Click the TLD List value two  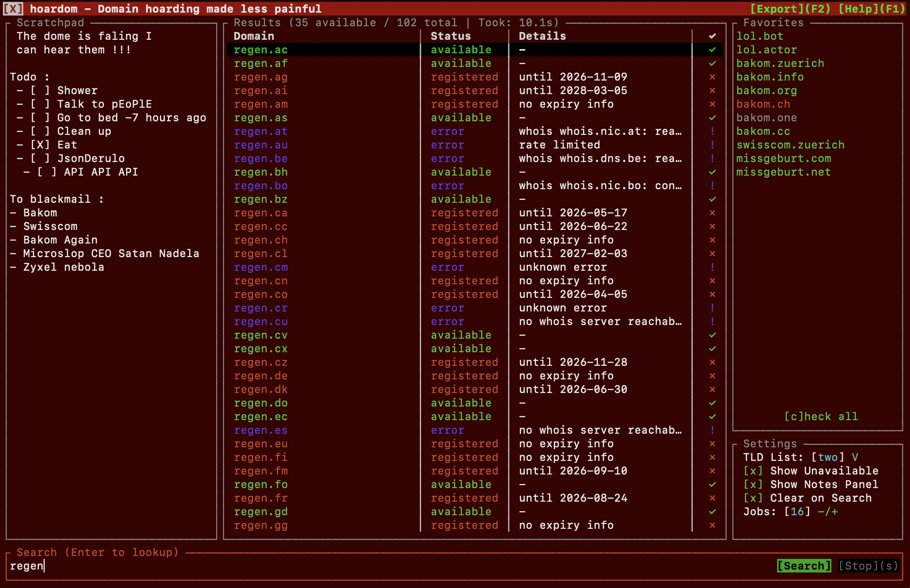pyautogui.click(x=828, y=457)
